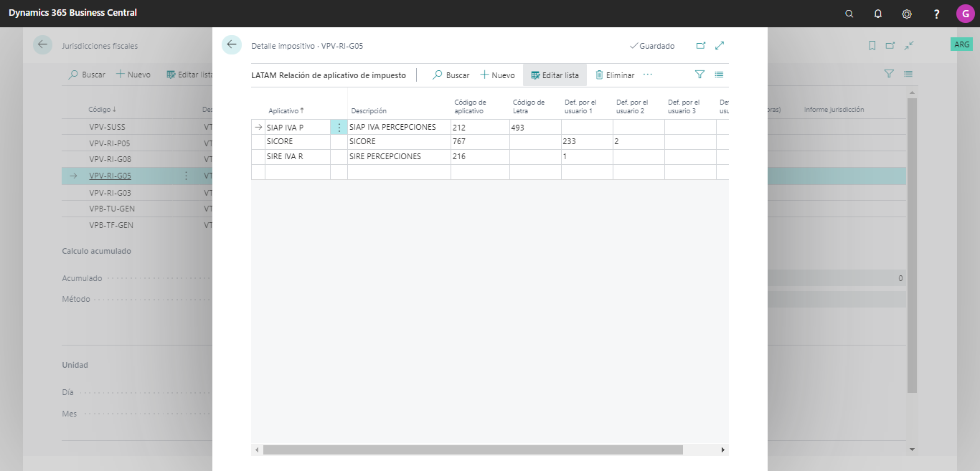Viewport: 980px width, 471px height.
Task: Click SIRE PERCEPCIONES description cell
Action: [399, 156]
